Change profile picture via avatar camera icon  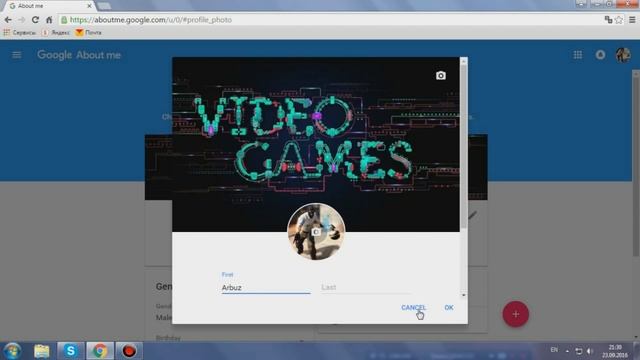pyautogui.click(x=316, y=232)
